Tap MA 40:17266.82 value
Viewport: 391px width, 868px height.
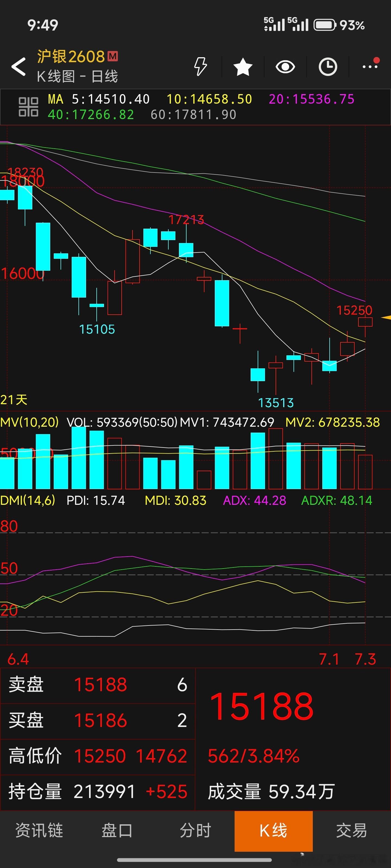click(x=91, y=114)
